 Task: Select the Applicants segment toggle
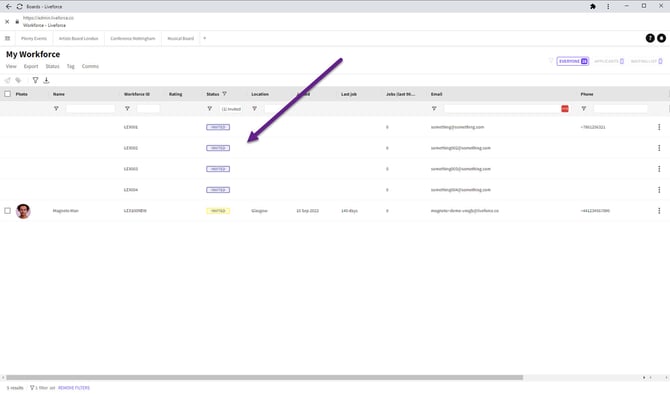tap(609, 61)
